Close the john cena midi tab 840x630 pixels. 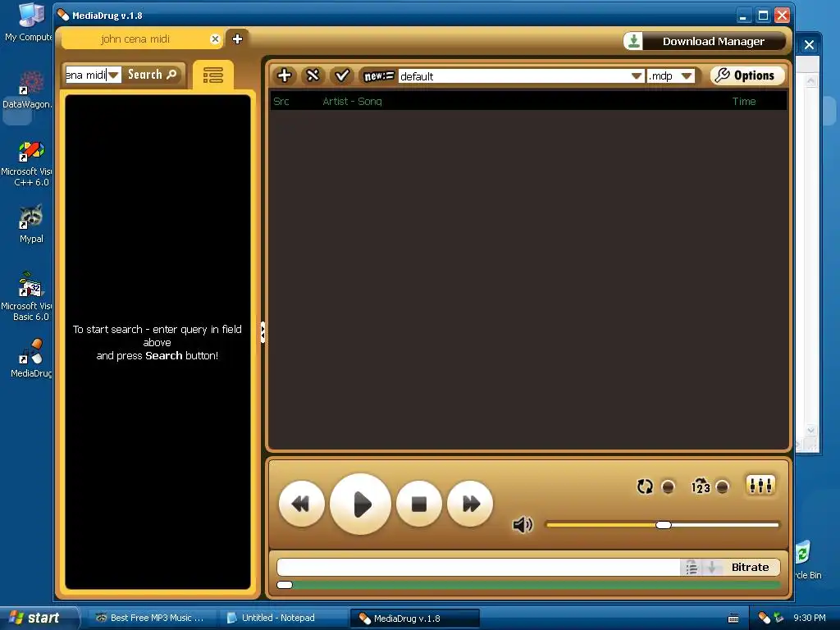215,39
